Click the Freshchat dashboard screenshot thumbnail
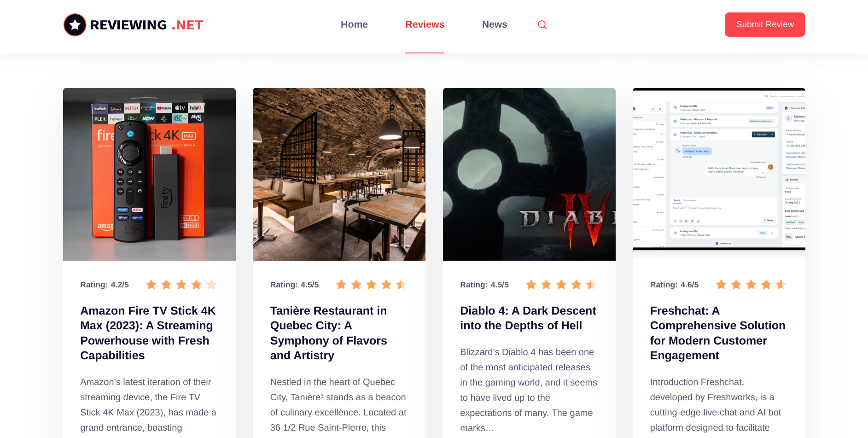 click(719, 169)
